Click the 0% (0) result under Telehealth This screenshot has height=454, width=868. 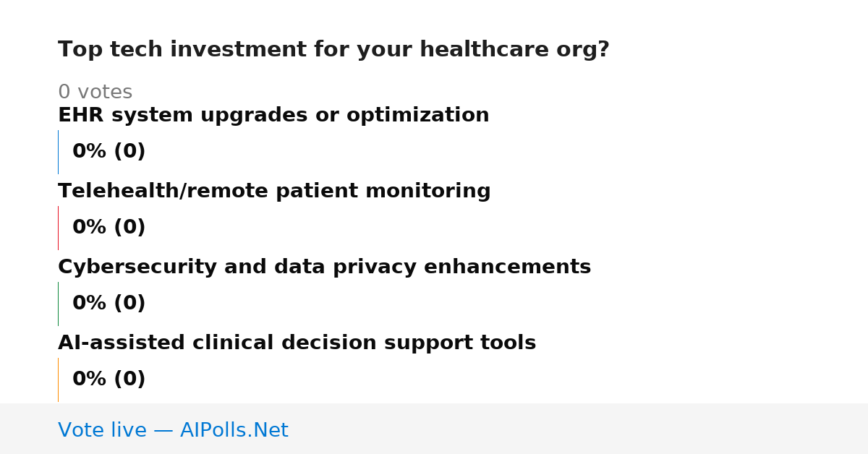click(109, 228)
